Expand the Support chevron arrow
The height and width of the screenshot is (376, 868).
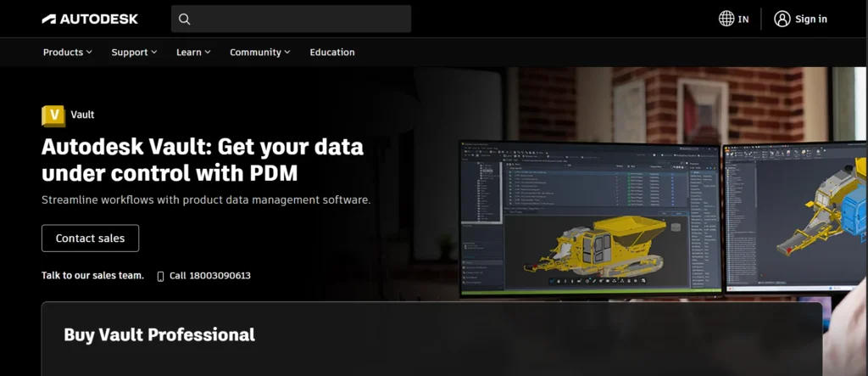point(154,52)
